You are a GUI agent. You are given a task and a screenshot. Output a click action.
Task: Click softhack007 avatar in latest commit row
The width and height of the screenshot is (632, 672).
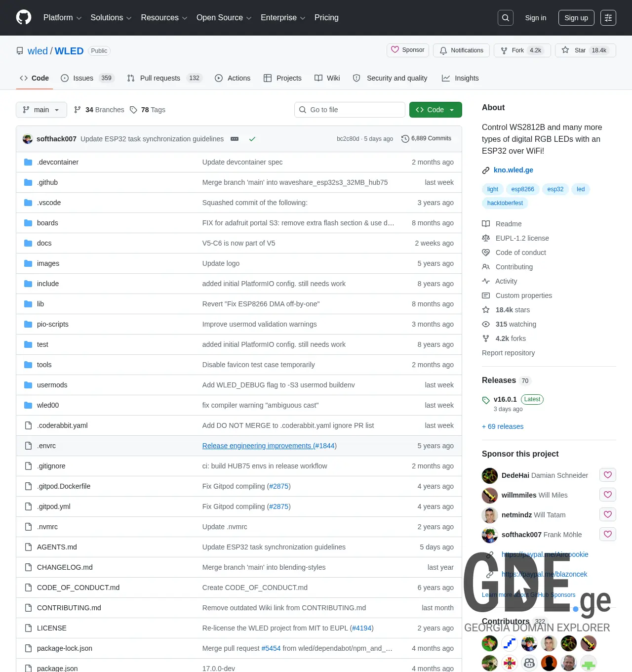pos(28,139)
